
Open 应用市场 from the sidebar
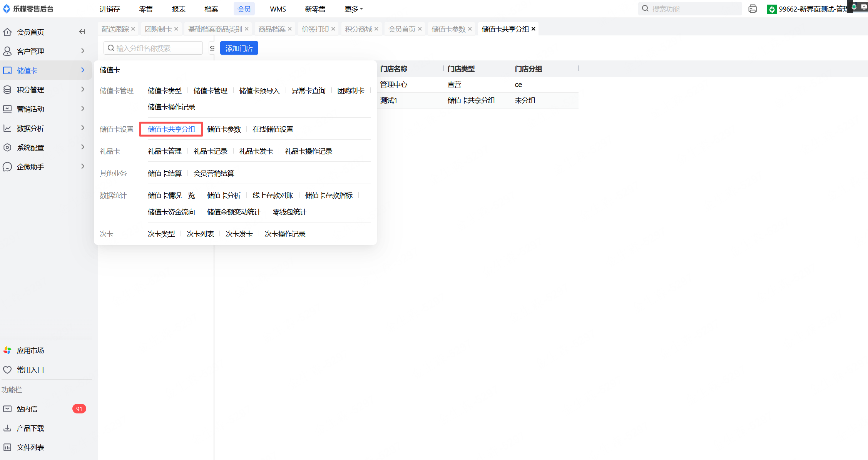[30, 350]
